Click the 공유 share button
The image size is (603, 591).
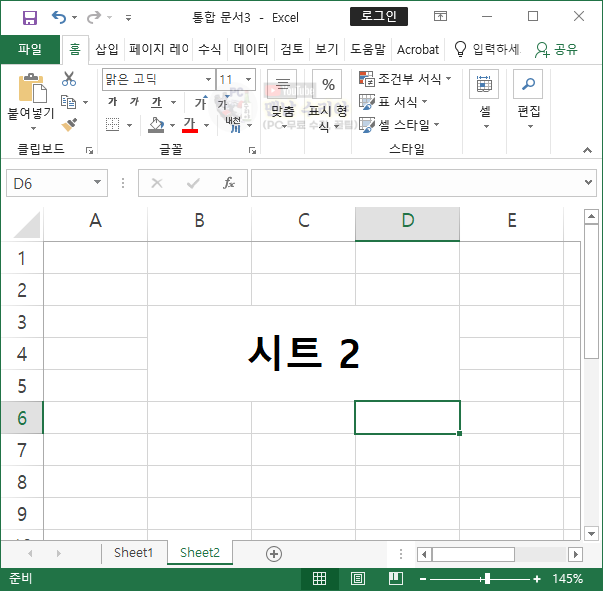click(x=556, y=49)
